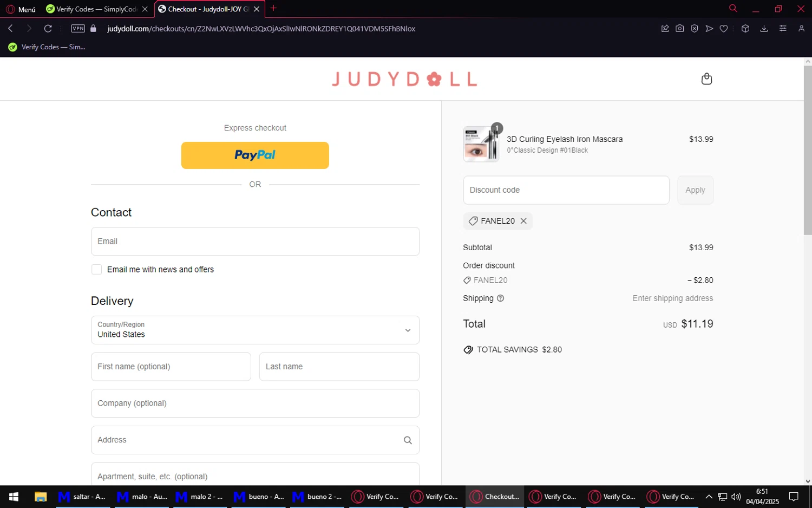This screenshot has height=508, width=812.
Task: Open the Windows Start menu
Action: (14, 497)
